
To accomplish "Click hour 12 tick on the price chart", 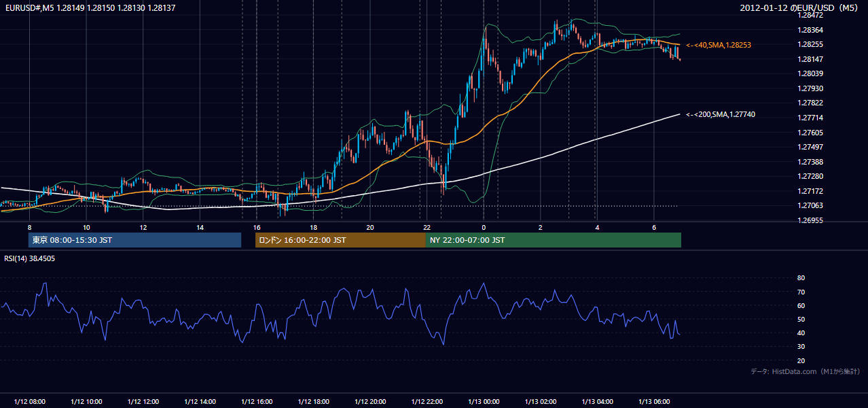I will point(143,227).
